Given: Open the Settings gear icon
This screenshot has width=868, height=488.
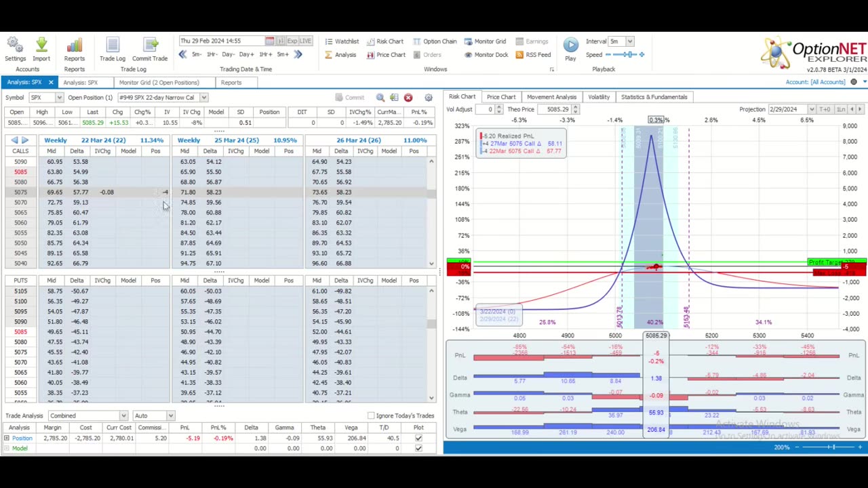Looking at the screenshot, I should pos(15,45).
